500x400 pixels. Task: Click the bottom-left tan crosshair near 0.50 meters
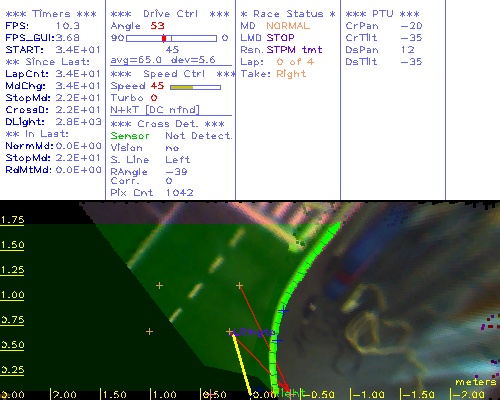(x=149, y=331)
